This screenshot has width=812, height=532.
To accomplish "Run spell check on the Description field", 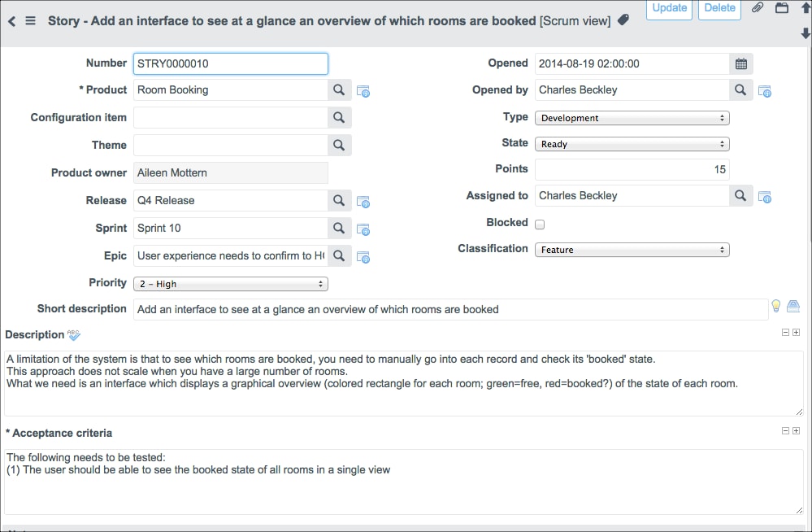I will [74, 335].
